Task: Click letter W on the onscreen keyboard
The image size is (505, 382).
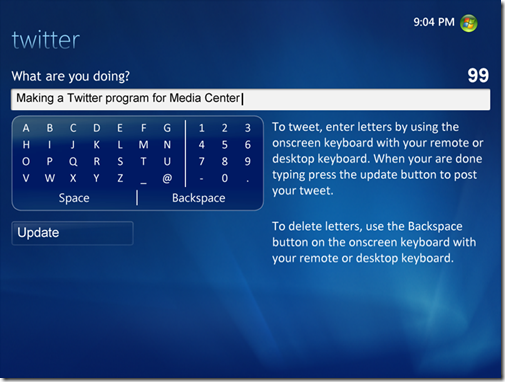Action: pyautogui.click(x=50, y=178)
